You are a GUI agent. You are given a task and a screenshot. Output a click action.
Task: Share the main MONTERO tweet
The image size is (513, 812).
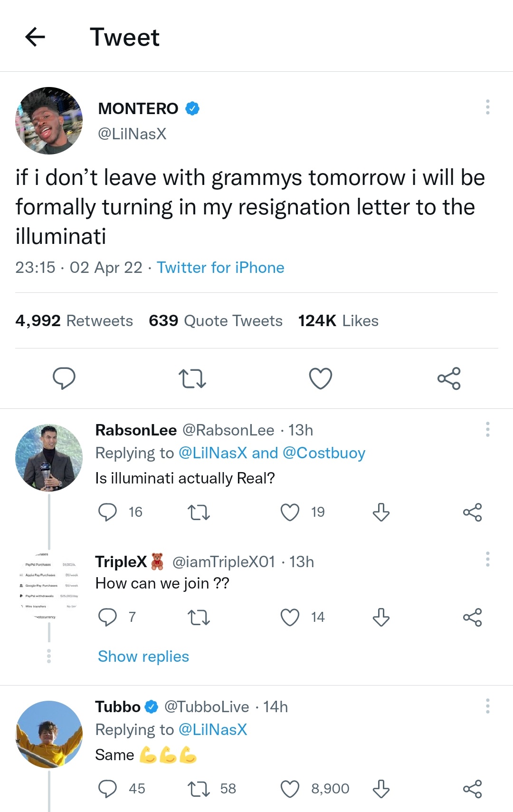click(449, 378)
